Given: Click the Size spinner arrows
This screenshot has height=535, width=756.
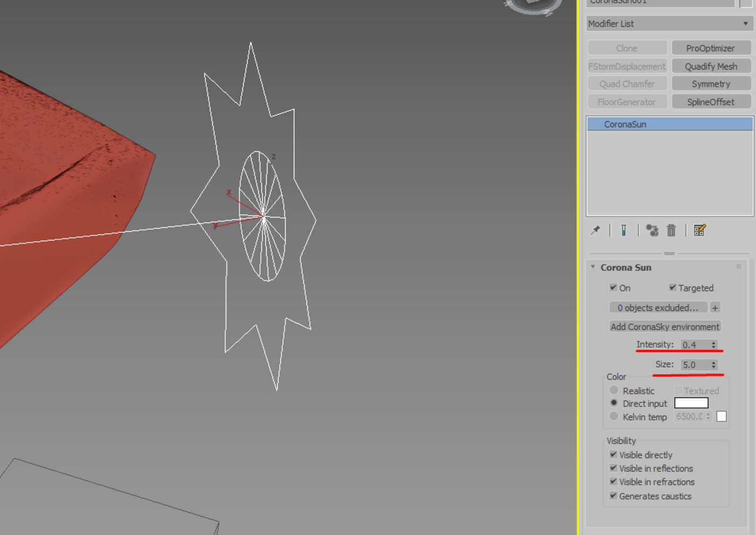Looking at the screenshot, I should (713, 365).
